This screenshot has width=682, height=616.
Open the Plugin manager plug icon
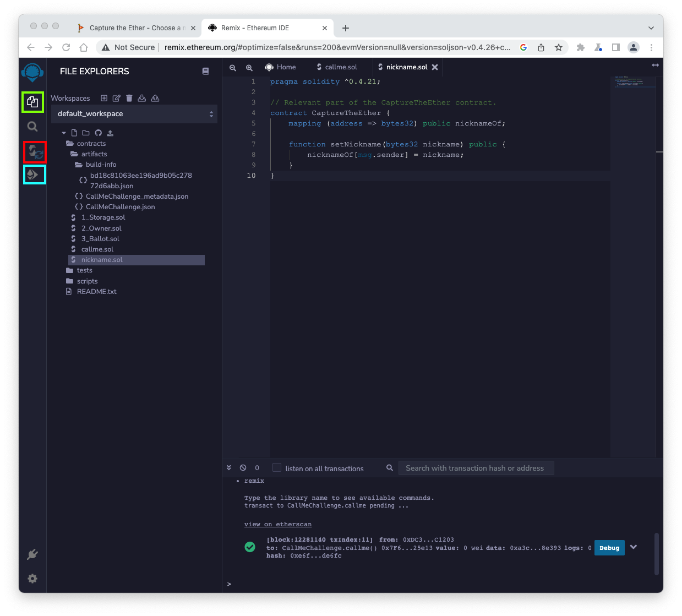click(x=32, y=554)
